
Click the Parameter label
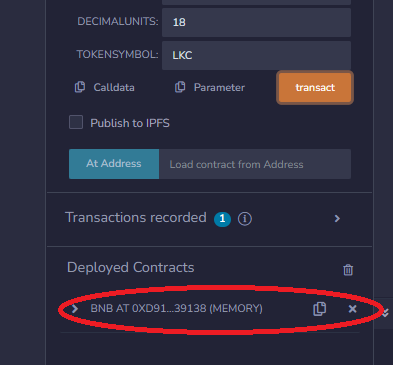coord(219,87)
